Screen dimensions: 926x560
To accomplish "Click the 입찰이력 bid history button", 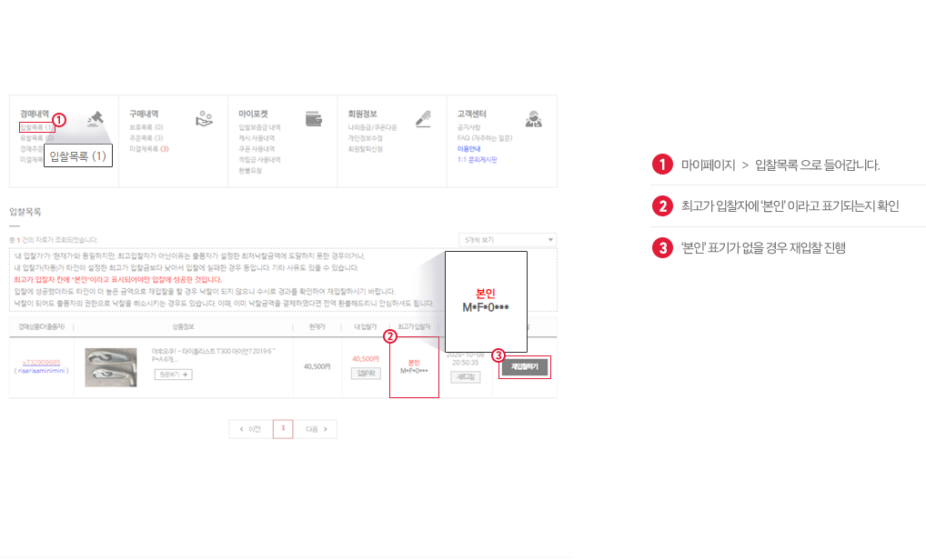I will 365,374.
